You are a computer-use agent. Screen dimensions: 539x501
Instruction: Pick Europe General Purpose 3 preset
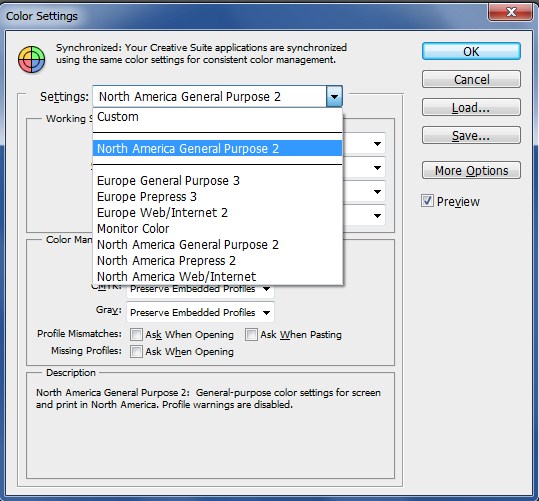[x=218, y=181]
